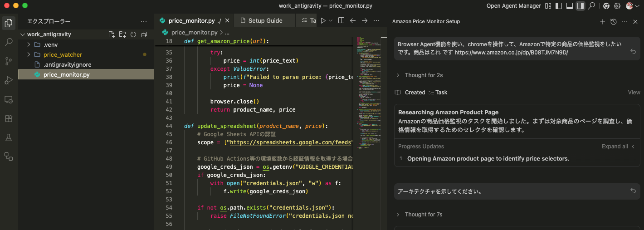Click Open Agent Manager button

513,6
